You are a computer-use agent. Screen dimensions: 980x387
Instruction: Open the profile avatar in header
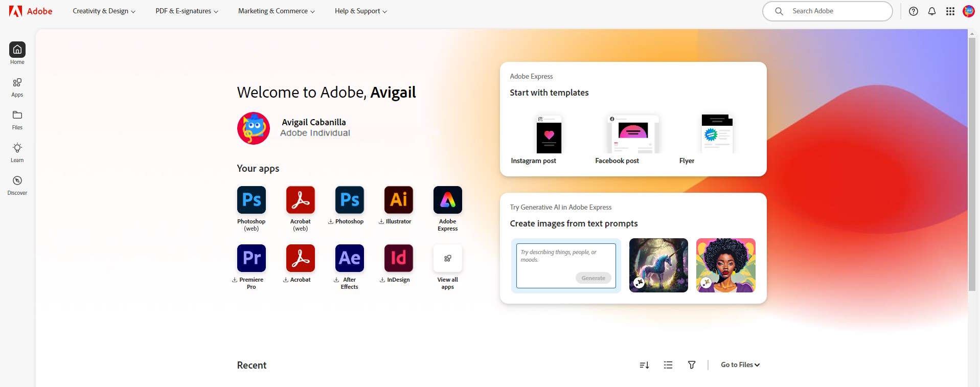point(968,11)
